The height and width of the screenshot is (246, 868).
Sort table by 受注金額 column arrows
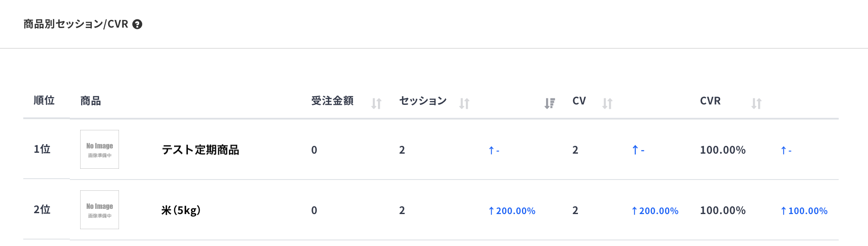pos(376,104)
